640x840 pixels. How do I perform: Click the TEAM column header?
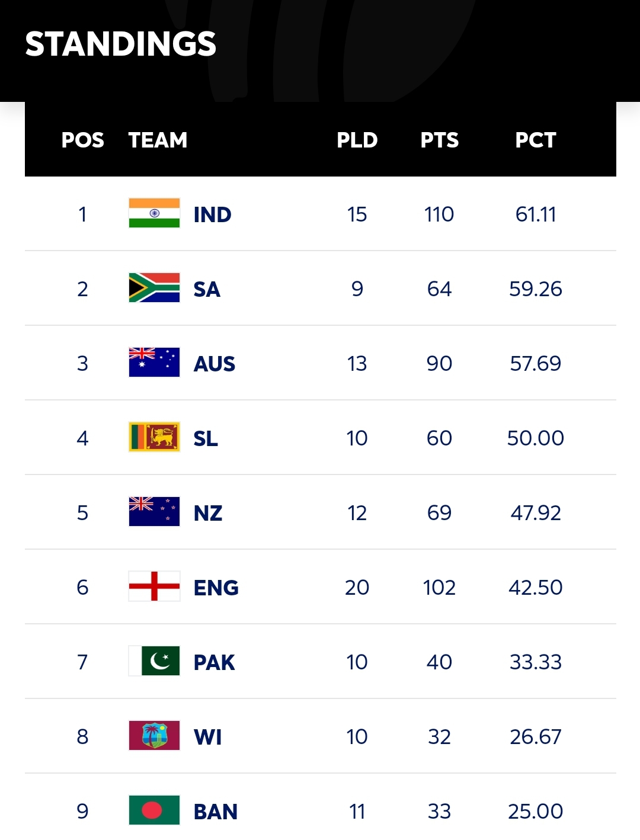tap(158, 140)
